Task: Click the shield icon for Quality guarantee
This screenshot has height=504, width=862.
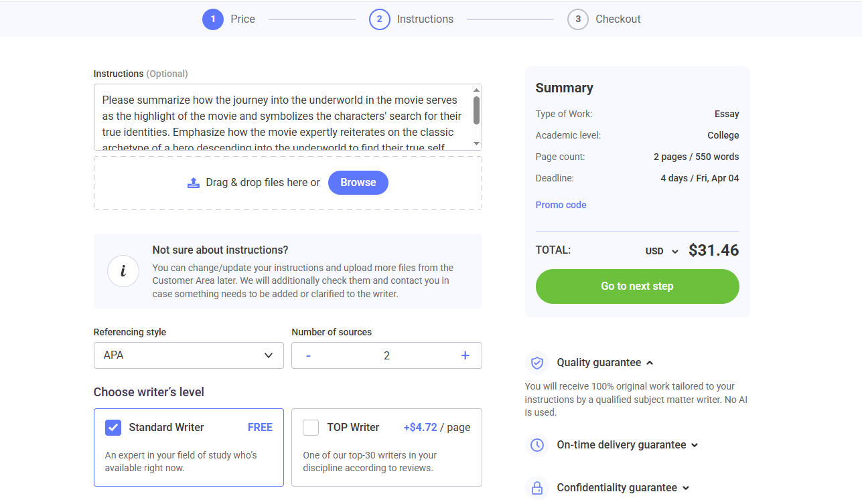Action: tap(536, 363)
